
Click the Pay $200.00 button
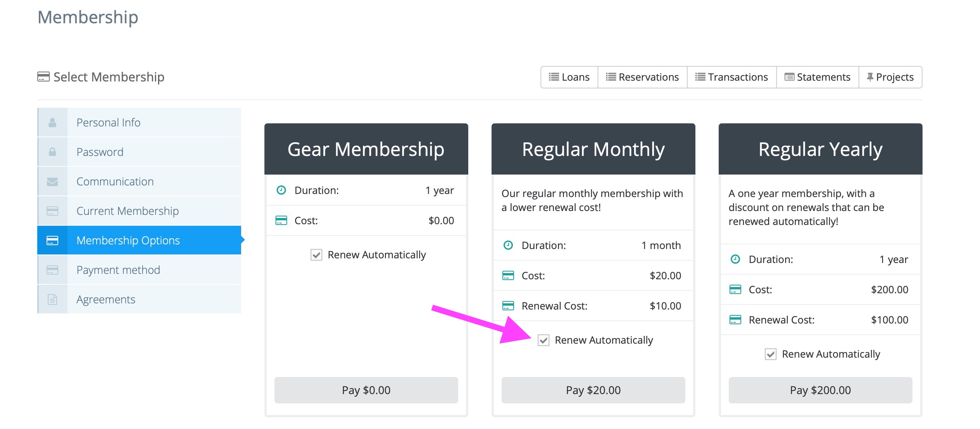(820, 390)
